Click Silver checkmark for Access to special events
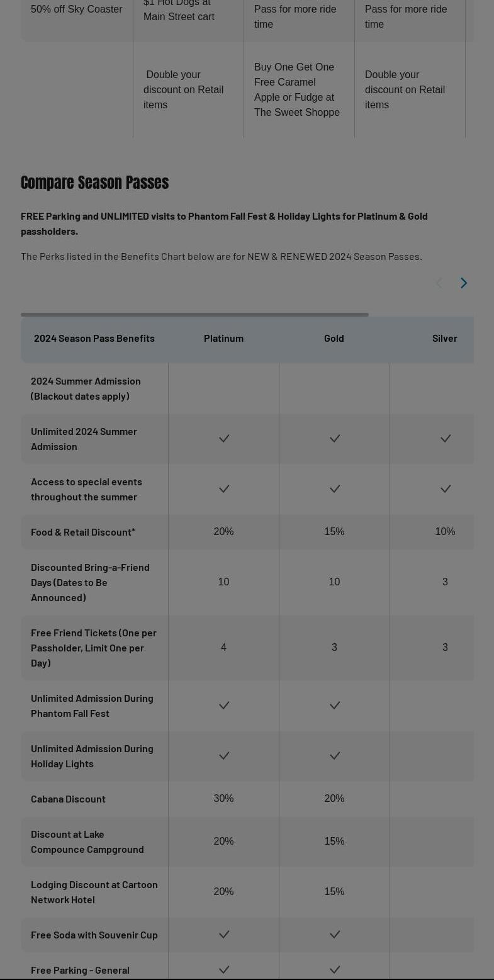 pos(445,489)
